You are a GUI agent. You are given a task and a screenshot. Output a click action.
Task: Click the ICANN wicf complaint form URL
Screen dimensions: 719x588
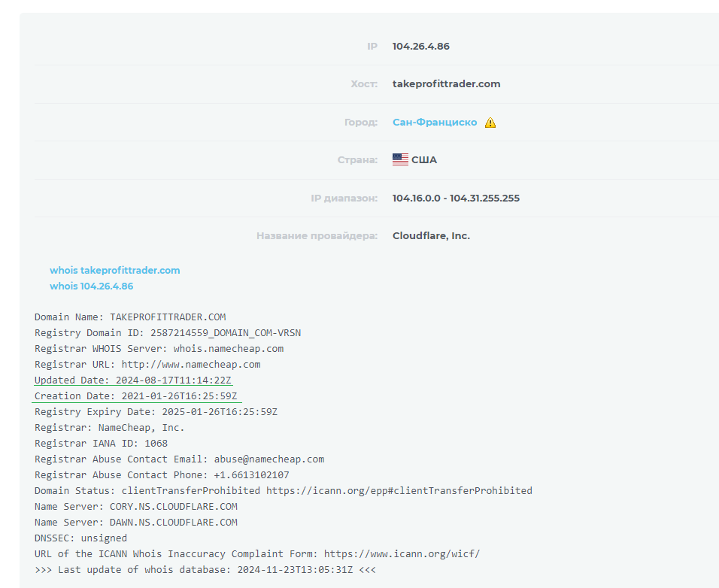401,553
